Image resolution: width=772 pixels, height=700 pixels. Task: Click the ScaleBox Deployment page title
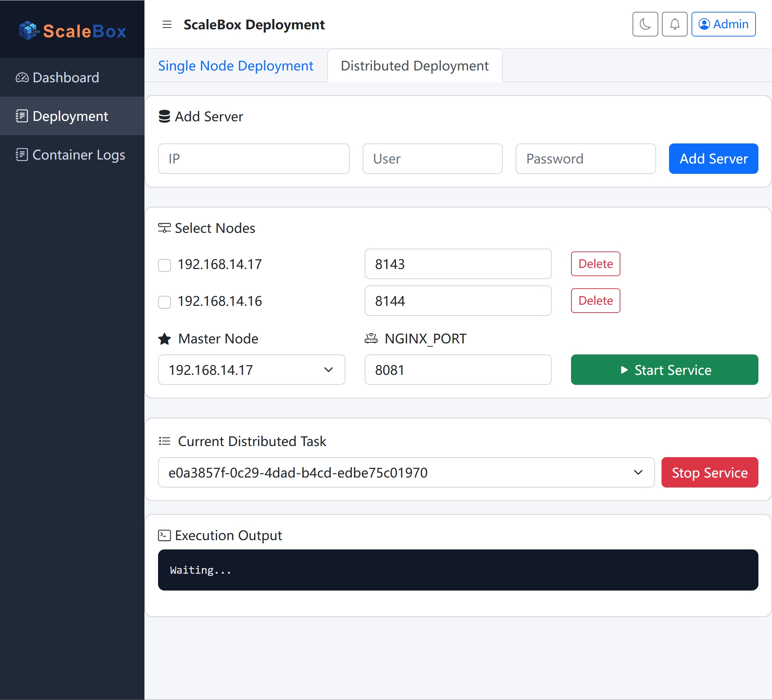coord(254,25)
